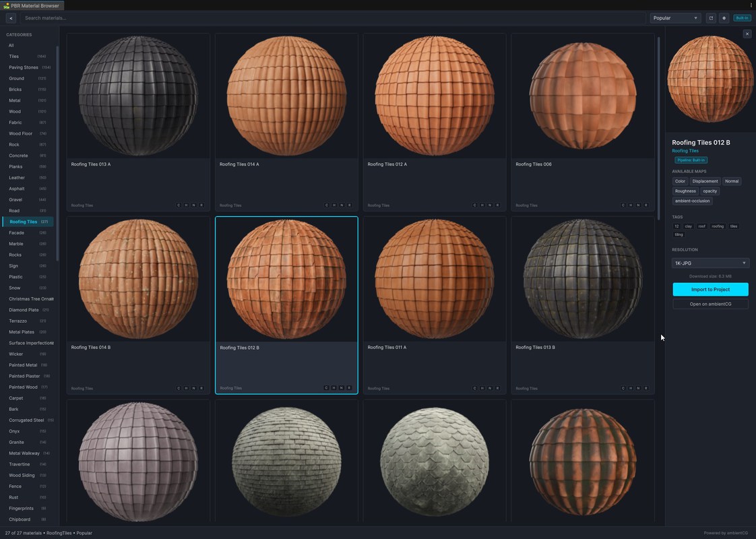Click the back arrow button beside the search field
The height and width of the screenshot is (539, 756).
(11, 18)
